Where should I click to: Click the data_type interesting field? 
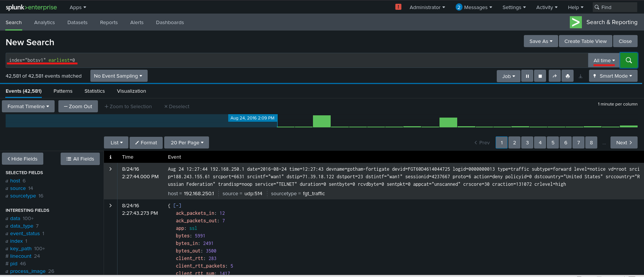22,226
